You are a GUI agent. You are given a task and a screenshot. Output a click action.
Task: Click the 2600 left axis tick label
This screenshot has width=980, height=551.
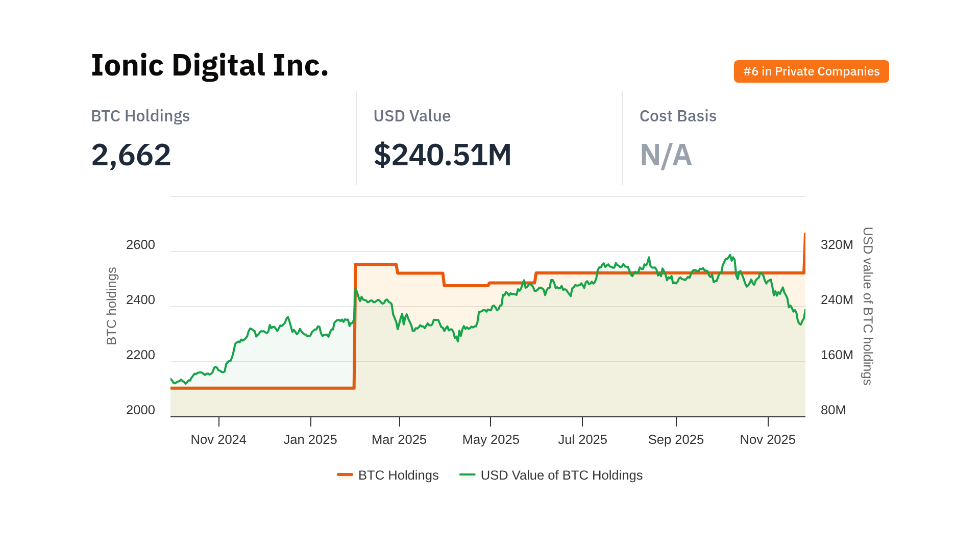click(x=140, y=245)
